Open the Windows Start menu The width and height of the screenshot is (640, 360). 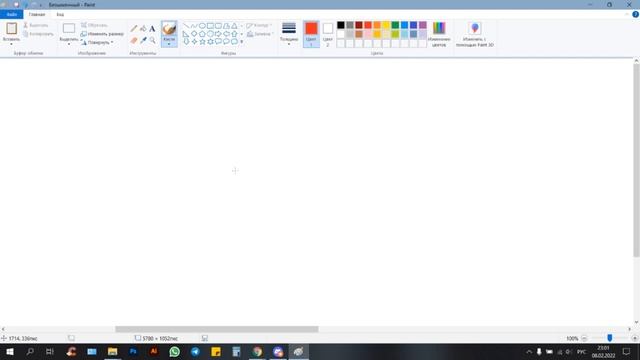[10, 351]
